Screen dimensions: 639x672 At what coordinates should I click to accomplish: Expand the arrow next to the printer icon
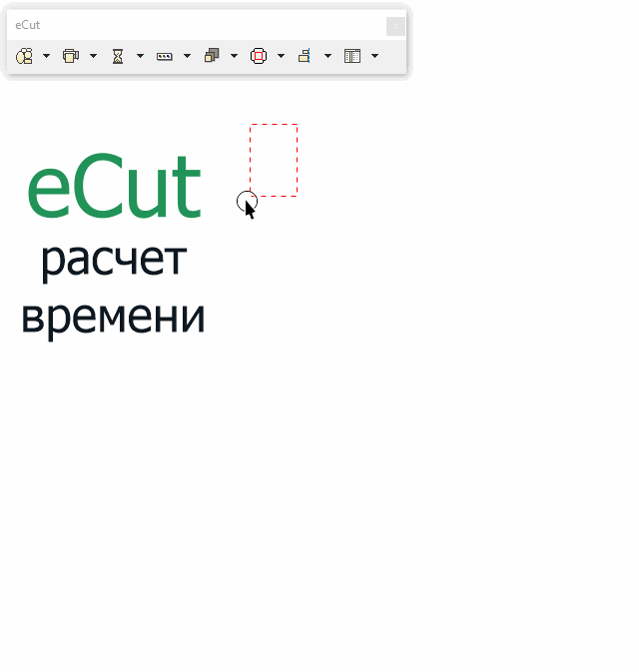(94, 56)
